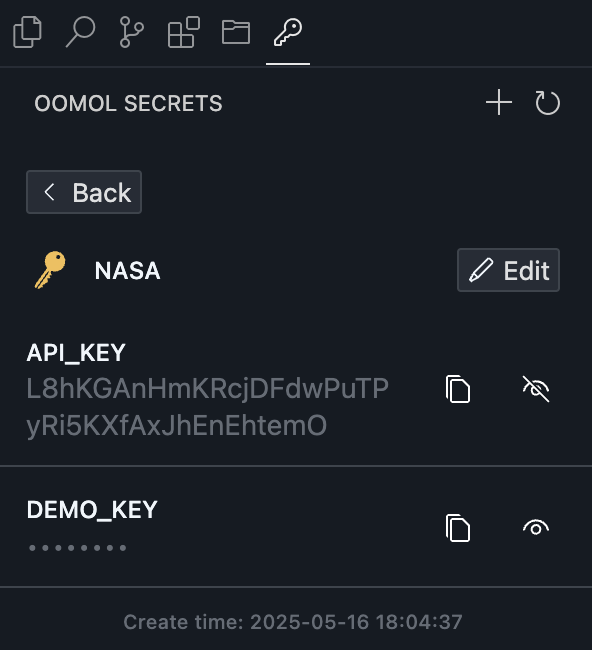Copy the API_KEY value
Screen dimensions: 592x650
pos(458,389)
